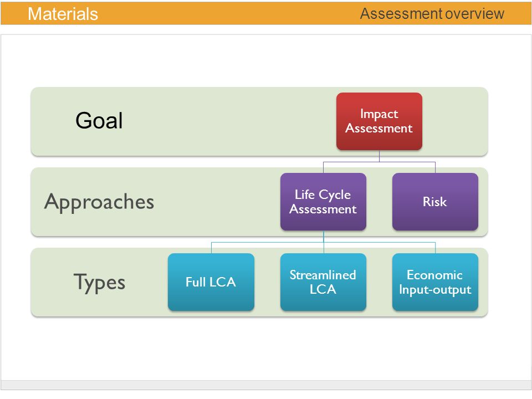
Task: Click the Approaches row label
Action: pyautogui.click(x=99, y=202)
